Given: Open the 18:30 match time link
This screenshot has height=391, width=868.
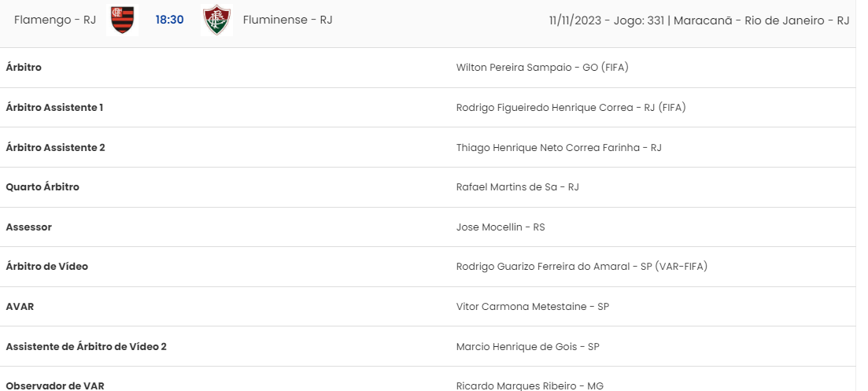Looking at the screenshot, I should point(169,20).
